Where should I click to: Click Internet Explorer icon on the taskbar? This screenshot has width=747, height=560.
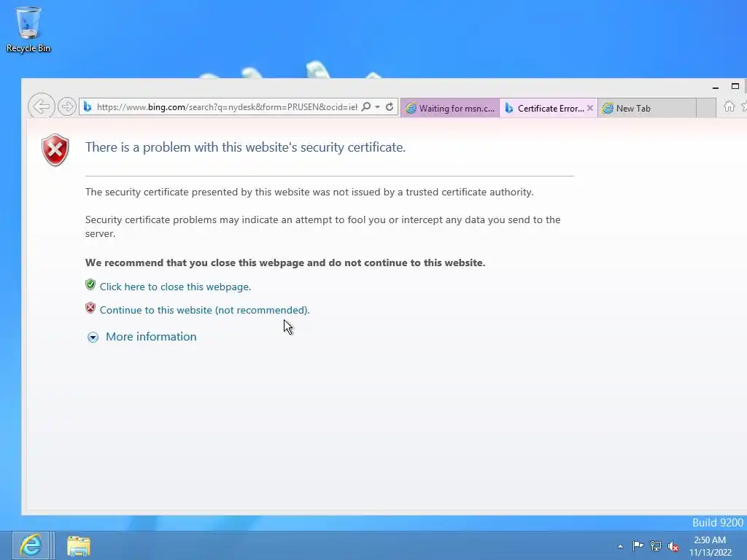coord(31,545)
